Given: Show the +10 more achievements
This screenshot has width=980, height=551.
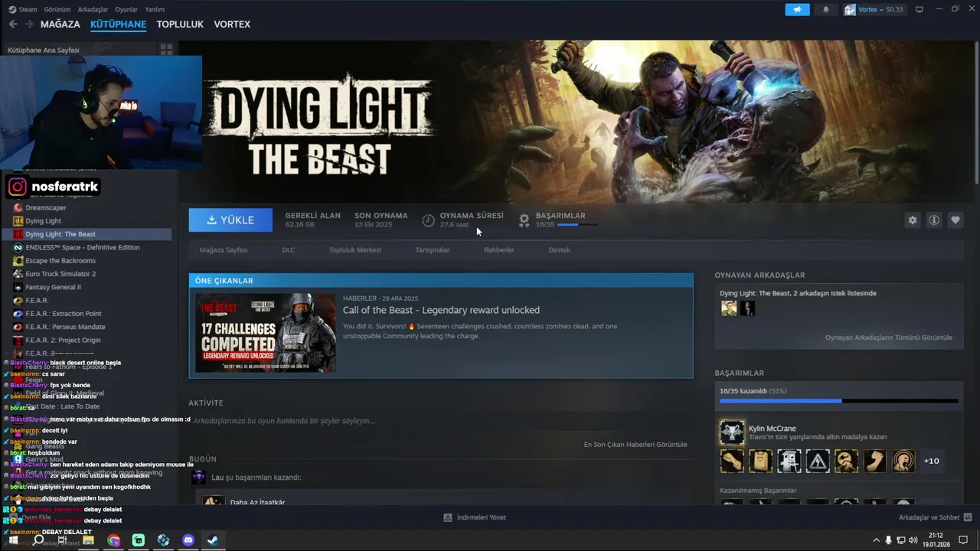Looking at the screenshot, I should 932,461.
